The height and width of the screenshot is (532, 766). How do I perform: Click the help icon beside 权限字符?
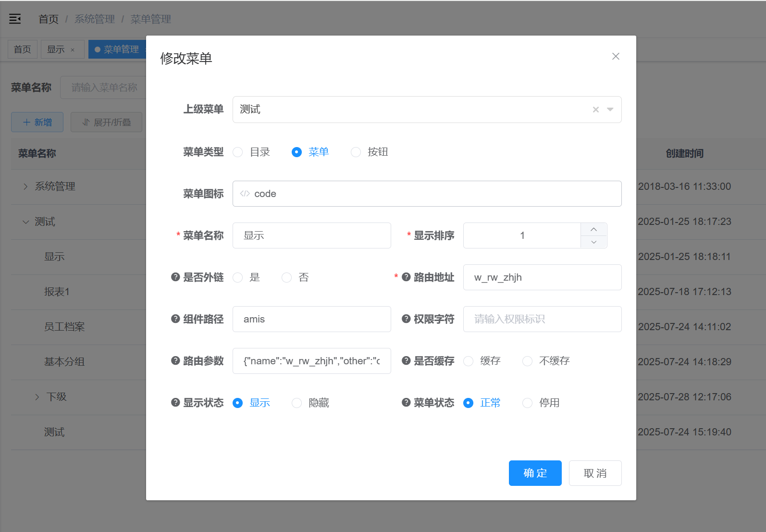point(406,319)
